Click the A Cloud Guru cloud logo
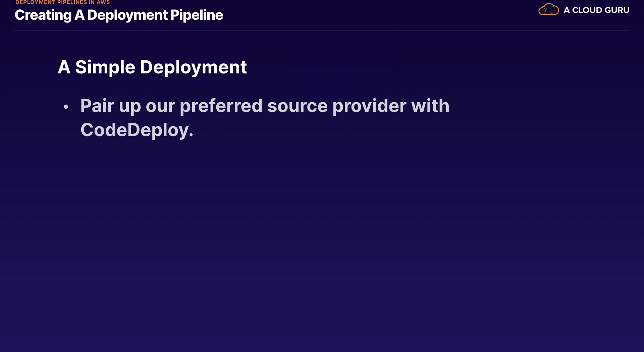644x352 pixels. [x=548, y=9]
